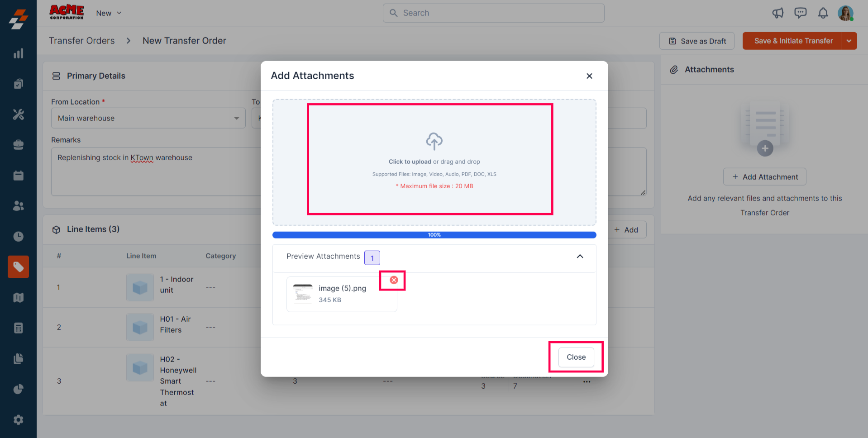Click the Preview Attachments count badge

[372, 258]
